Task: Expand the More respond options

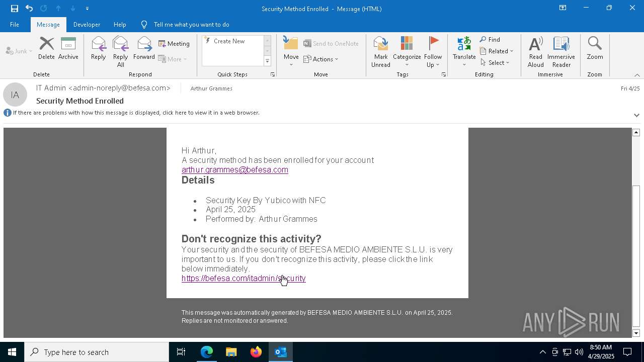Action: 173,59
